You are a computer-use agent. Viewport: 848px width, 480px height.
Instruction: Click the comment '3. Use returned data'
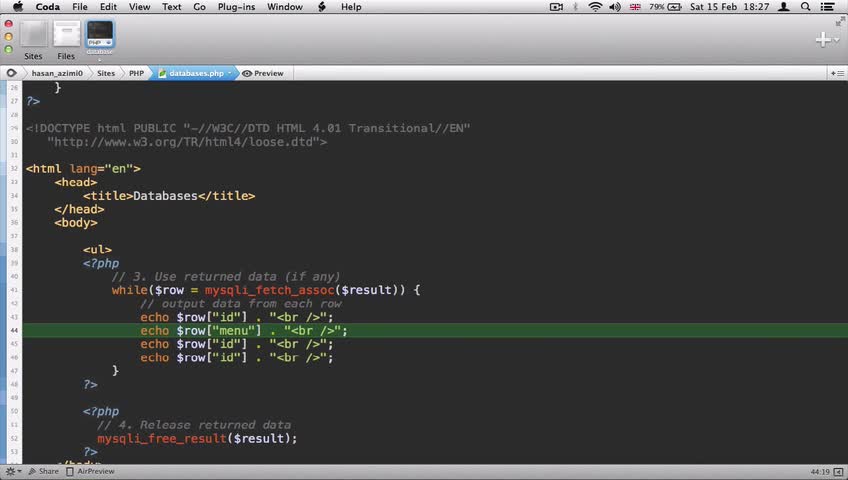tap(226, 277)
